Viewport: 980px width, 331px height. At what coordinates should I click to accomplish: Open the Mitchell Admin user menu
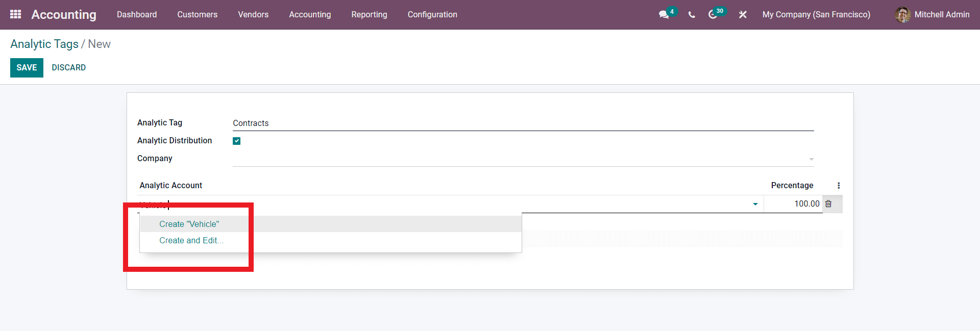932,15
